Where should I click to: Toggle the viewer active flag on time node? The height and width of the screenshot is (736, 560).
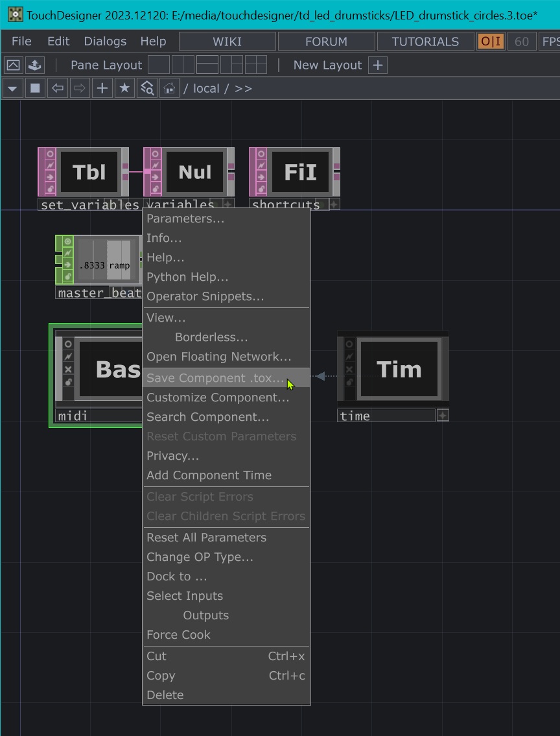pos(349,344)
